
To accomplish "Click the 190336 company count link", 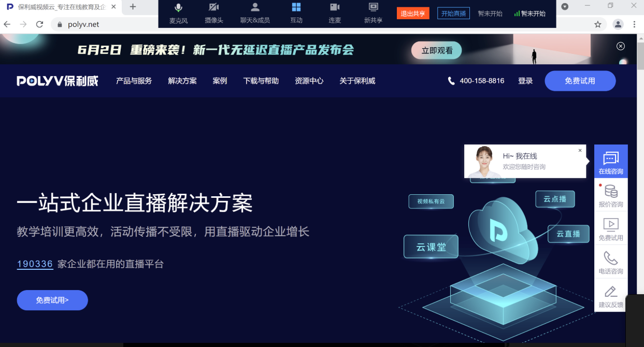I will 35,264.
